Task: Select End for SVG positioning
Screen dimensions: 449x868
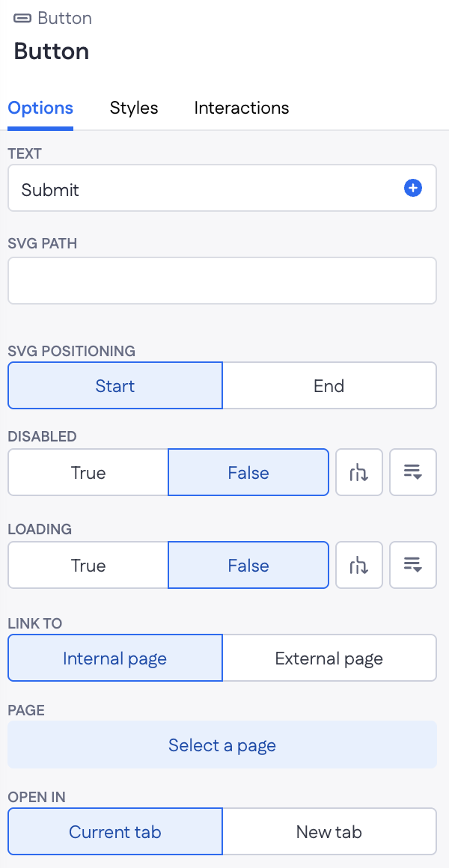Action: tap(329, 385)
